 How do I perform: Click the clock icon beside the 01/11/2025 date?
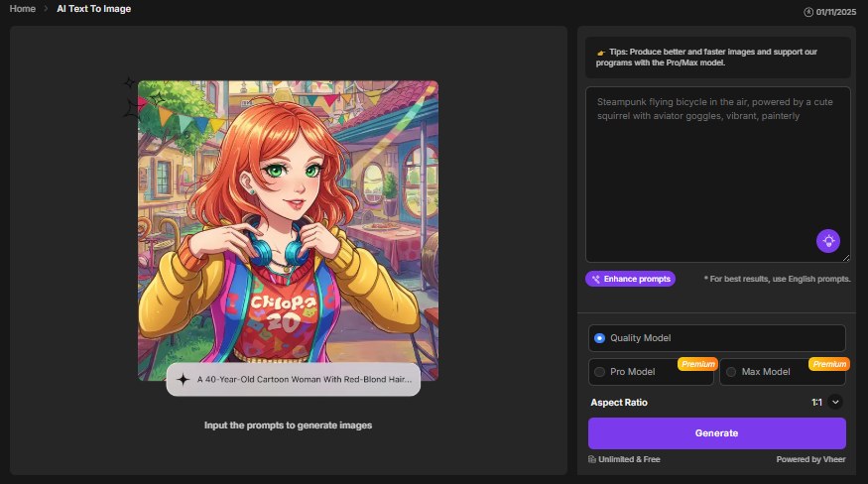808,12
